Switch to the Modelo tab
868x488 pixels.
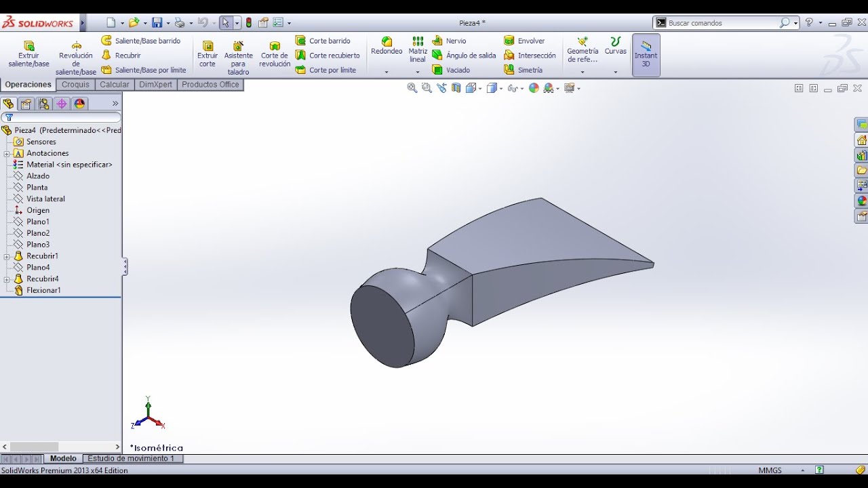pyautogui.click(x=63, y=459)
